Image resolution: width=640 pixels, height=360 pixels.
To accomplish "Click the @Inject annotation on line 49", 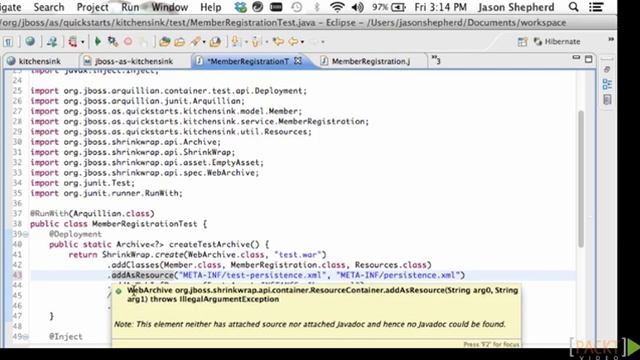I will pos(66,337).
